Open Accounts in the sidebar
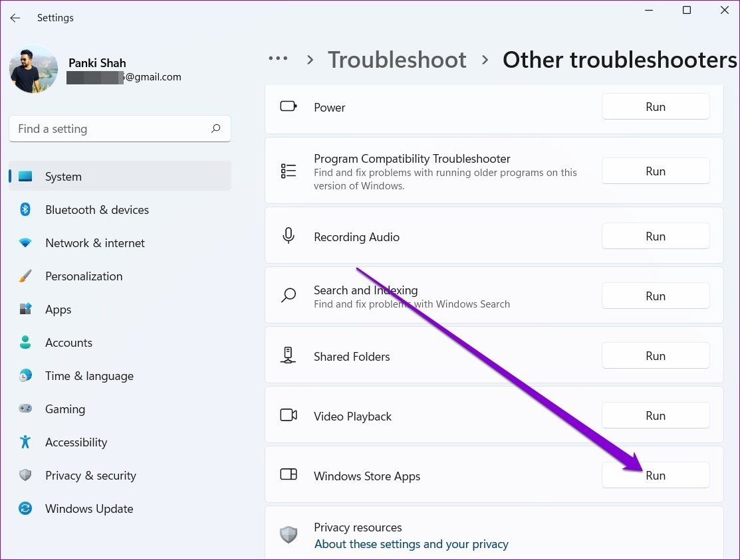740x560 pixels. click(68, 343)
